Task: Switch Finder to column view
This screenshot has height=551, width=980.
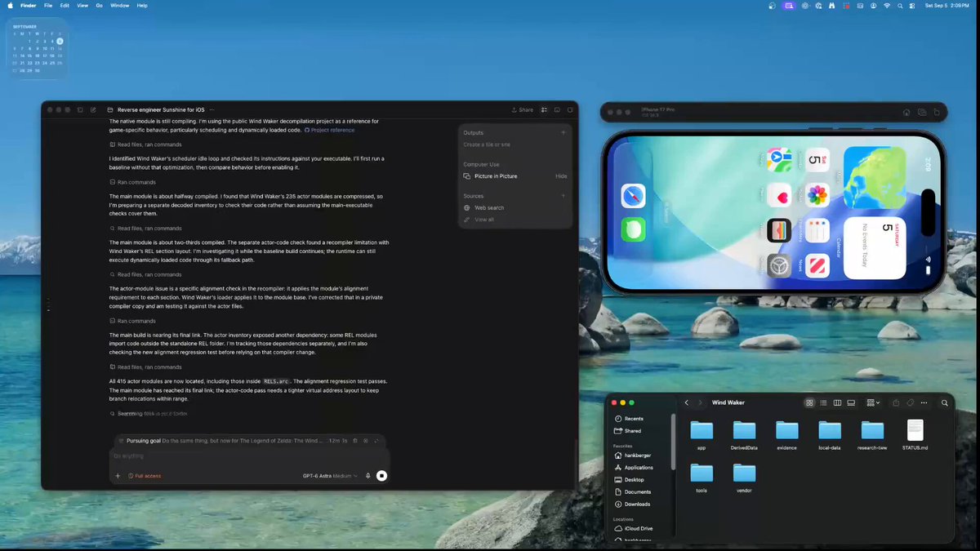Action: click(x=837, y=402)
